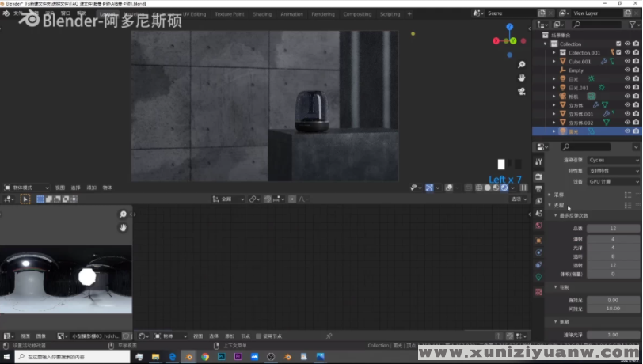Viewport: 643px width, 364px height.
Task: Hide Cube.001 in viewport via eye icon
Action: [x=627, y=61]
